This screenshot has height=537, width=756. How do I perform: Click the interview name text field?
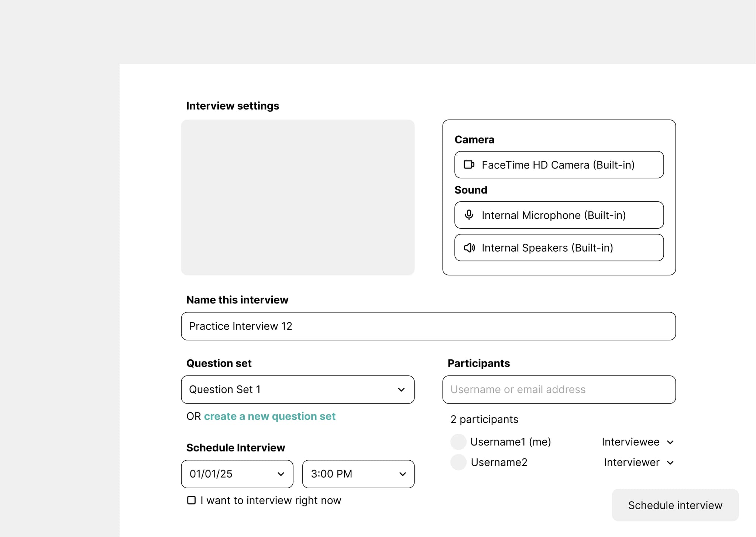(428, 326)
